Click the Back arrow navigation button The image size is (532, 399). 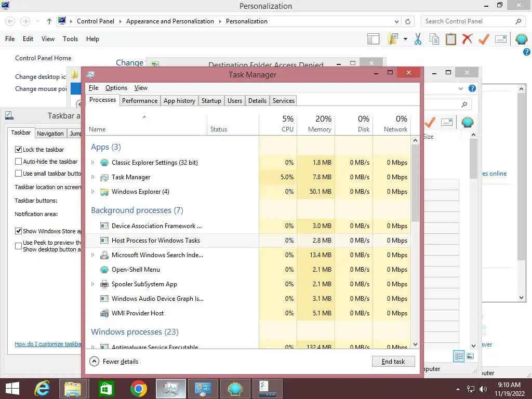click(x=10, y=21)
